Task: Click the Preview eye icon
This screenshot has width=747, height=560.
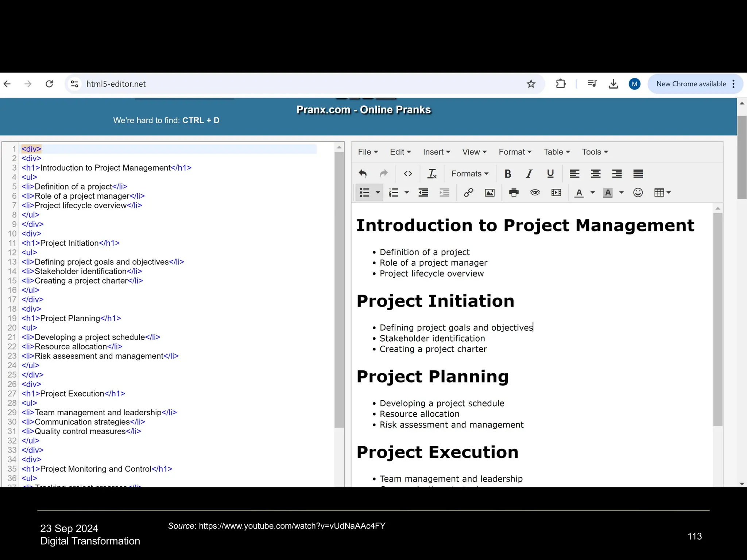Action: point(535,192)
